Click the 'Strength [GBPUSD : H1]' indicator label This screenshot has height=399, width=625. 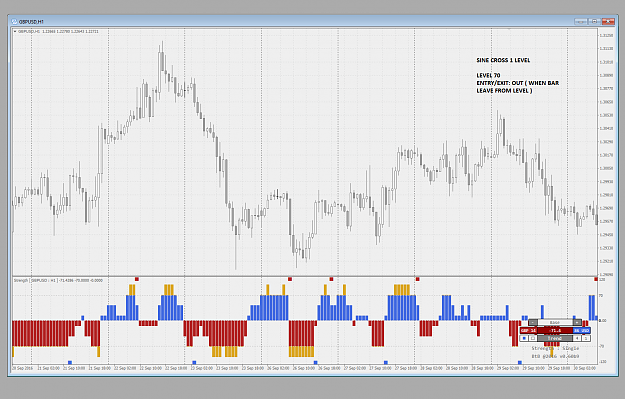(x=36, y=281)
